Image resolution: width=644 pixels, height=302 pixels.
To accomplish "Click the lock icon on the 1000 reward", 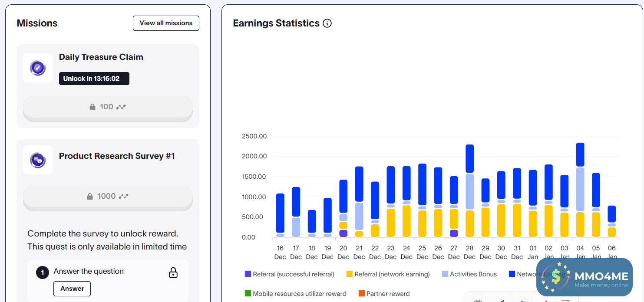I will [90, 196].
